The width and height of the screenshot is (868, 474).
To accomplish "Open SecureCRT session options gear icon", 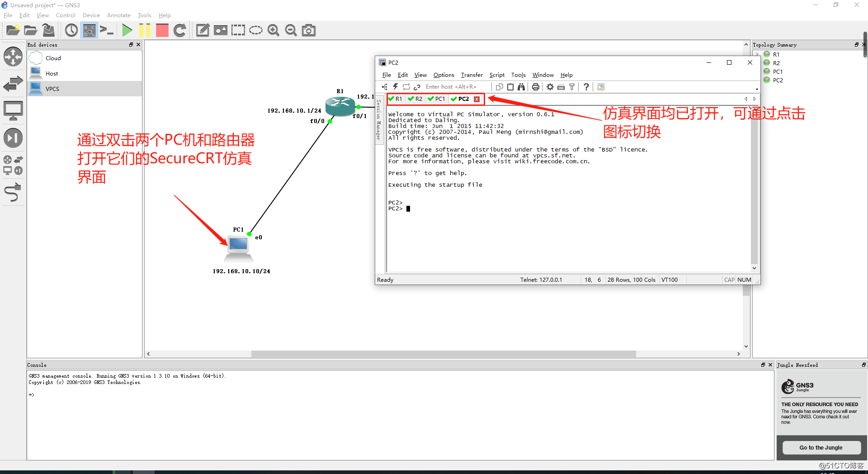I will click(x=550, y=87).
